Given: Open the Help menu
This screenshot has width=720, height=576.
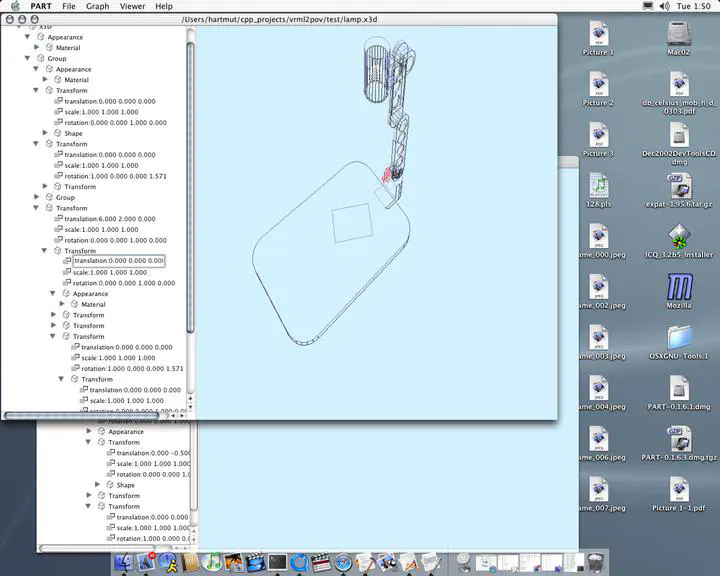Looking at the screenshot, I should coord(163,6).
